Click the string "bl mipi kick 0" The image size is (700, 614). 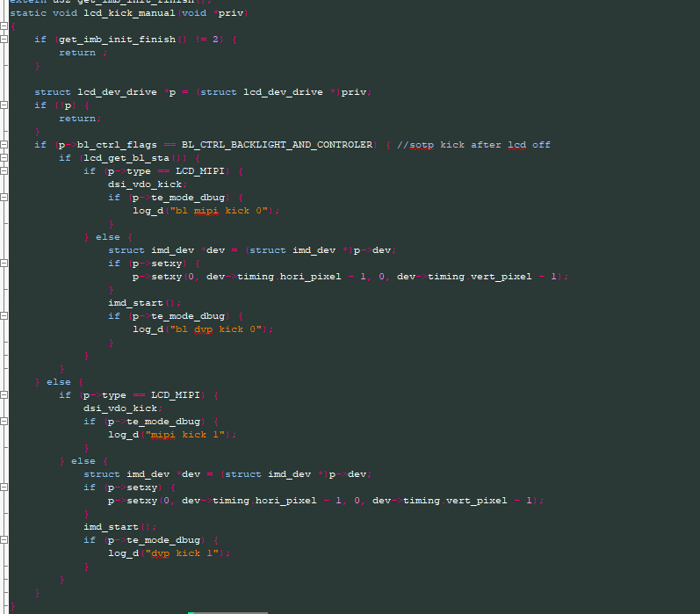coord(219,211)
